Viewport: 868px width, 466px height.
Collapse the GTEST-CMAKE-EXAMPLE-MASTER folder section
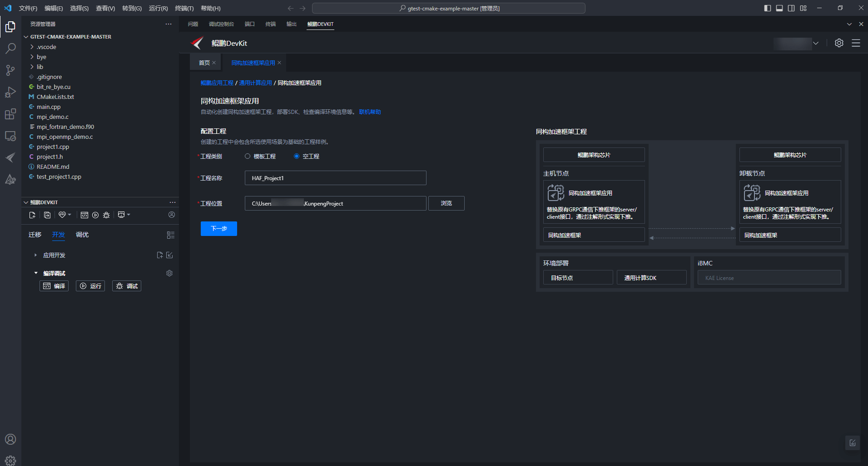26,37
